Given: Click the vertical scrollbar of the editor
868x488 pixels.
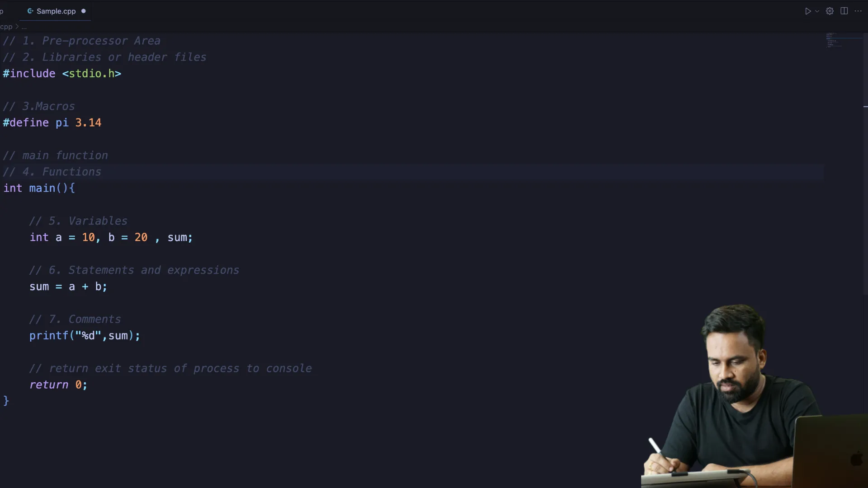Looking at the screenshot, I should tap(865, 163).
